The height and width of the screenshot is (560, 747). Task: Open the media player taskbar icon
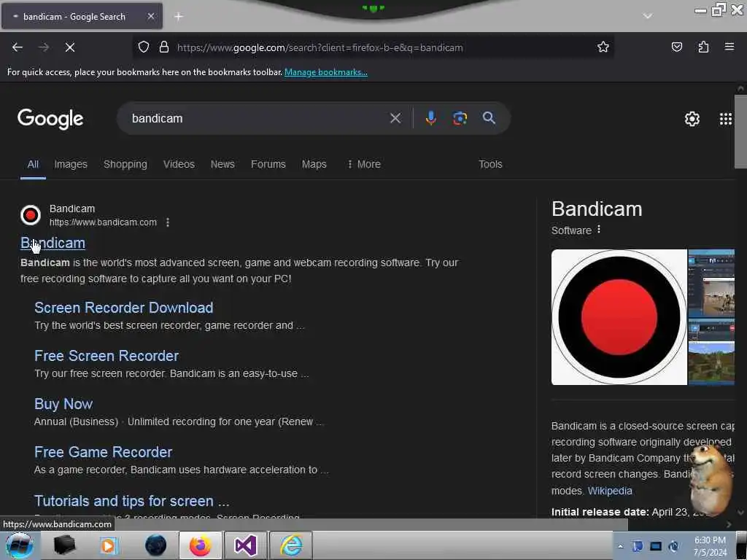(109, 545)
